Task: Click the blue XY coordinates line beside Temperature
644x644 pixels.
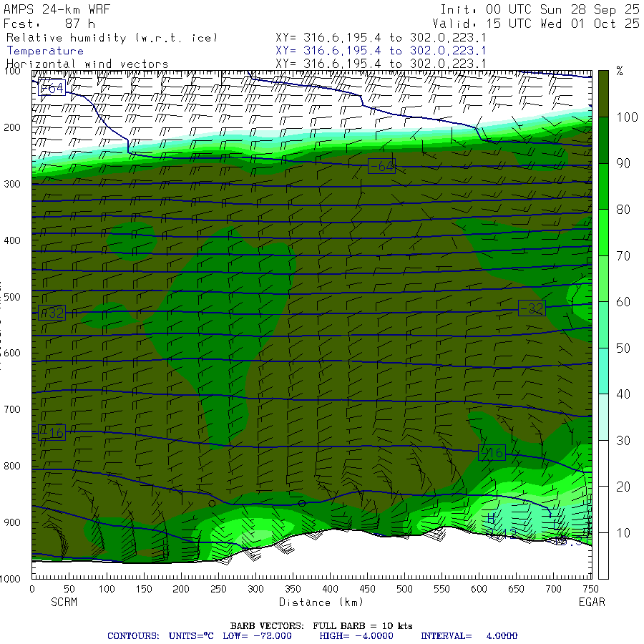Action: point(381,51)
